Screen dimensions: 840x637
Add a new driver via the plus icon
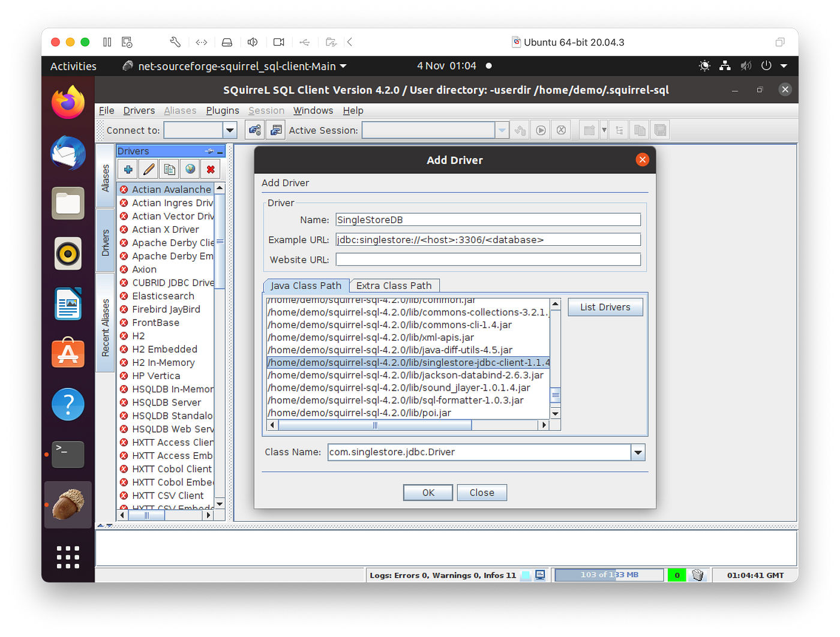coord(127,169)
